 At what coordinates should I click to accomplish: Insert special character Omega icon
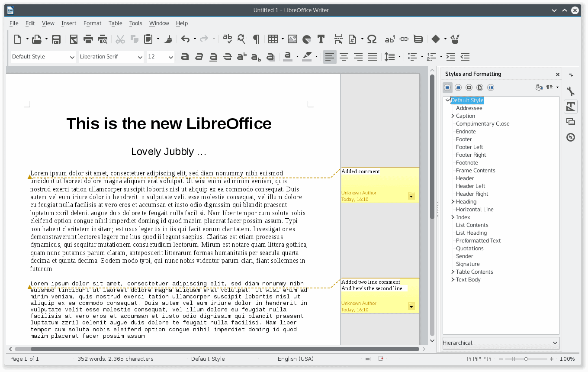[372, 39]
